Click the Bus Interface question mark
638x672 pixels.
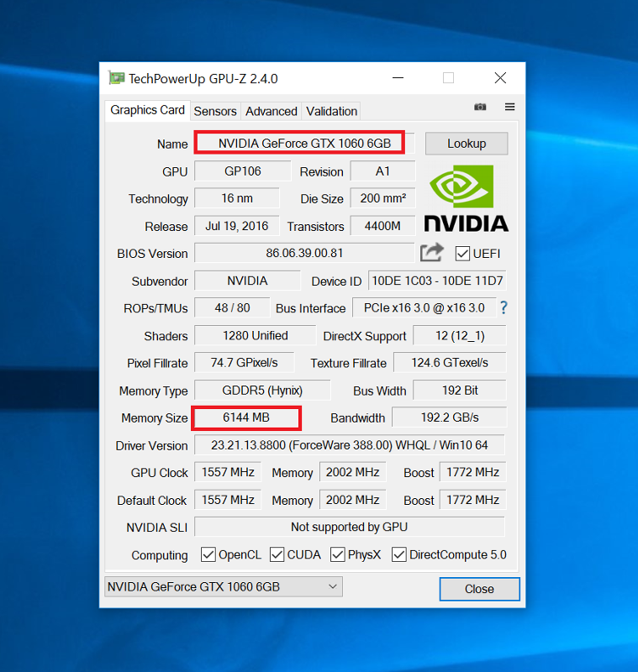(x=504, y=307)
